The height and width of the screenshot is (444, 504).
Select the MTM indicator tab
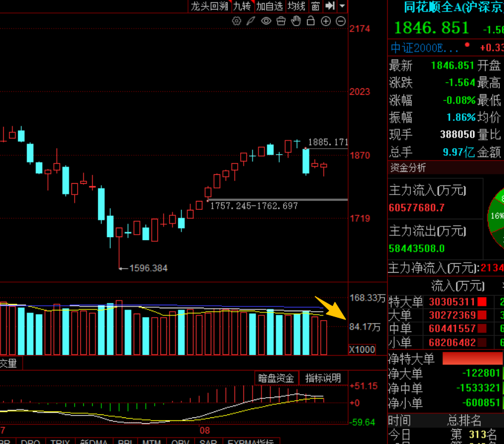point(151,442)
